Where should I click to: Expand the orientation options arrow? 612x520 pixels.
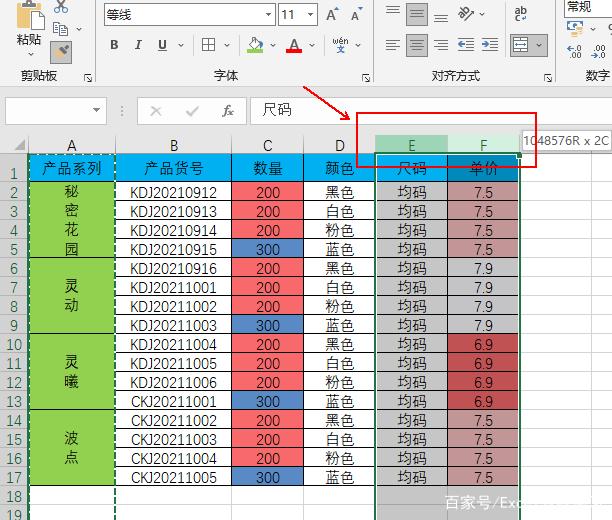pyautogui.click(x=482, y=14)
